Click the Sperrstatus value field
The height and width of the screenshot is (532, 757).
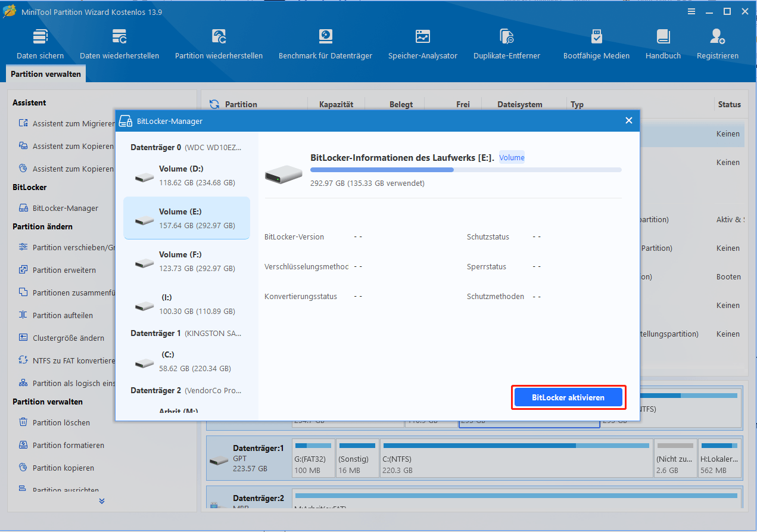[537, 266]
